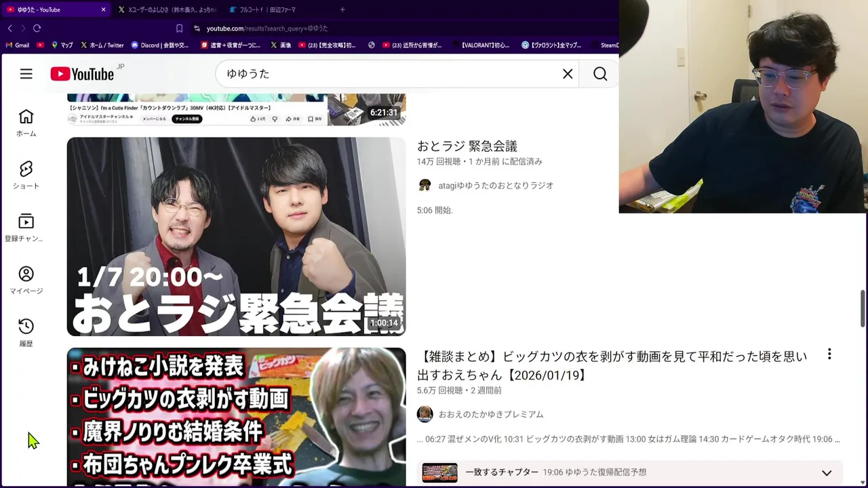Clear the search box with the X
868x488 pixels.
point(568,74)
